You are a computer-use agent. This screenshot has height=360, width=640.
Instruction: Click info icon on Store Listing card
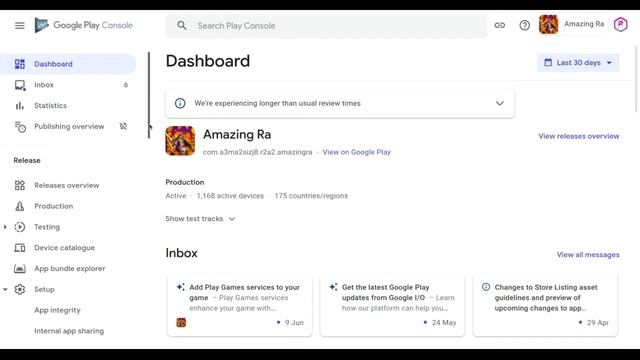[x=486, y=287]
